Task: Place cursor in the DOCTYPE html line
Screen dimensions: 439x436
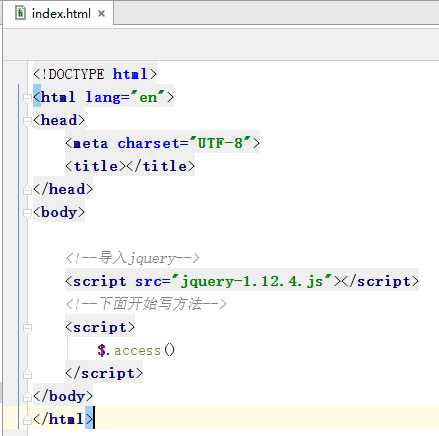Action: coord(95,74)
